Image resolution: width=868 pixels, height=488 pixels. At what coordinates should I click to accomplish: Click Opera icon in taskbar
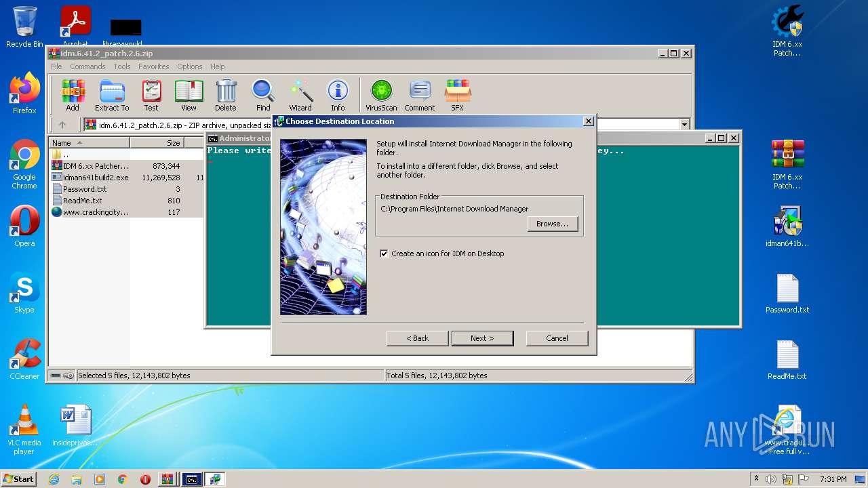[145, 479]
